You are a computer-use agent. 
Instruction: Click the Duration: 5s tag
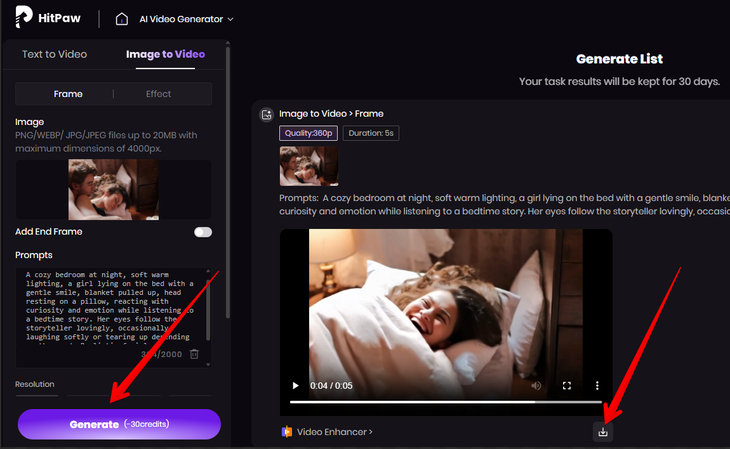coord(371,133)
